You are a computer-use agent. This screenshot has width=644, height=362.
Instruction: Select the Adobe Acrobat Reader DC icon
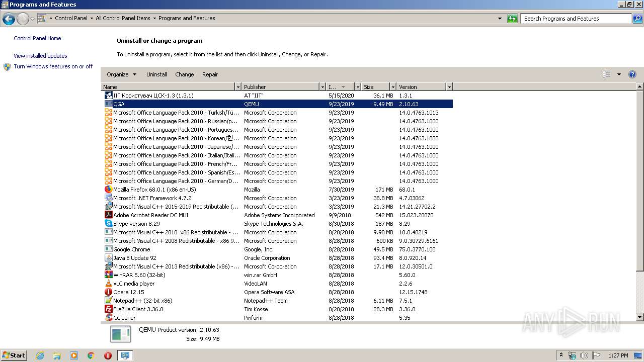point(108,215)
